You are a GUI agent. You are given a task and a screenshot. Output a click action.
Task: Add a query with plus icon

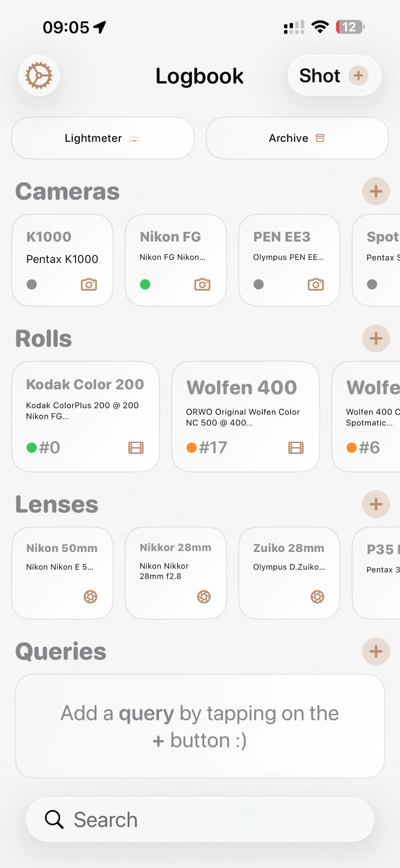pos(376,651)
